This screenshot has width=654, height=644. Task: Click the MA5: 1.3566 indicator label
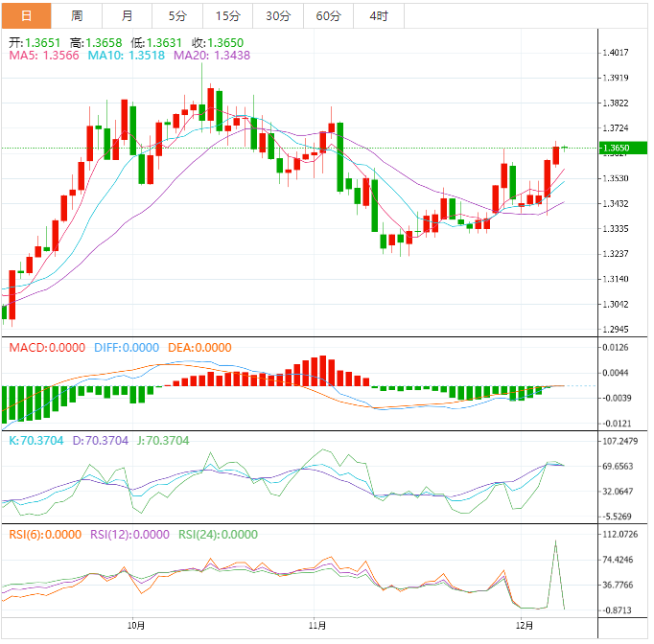(44, 56)
